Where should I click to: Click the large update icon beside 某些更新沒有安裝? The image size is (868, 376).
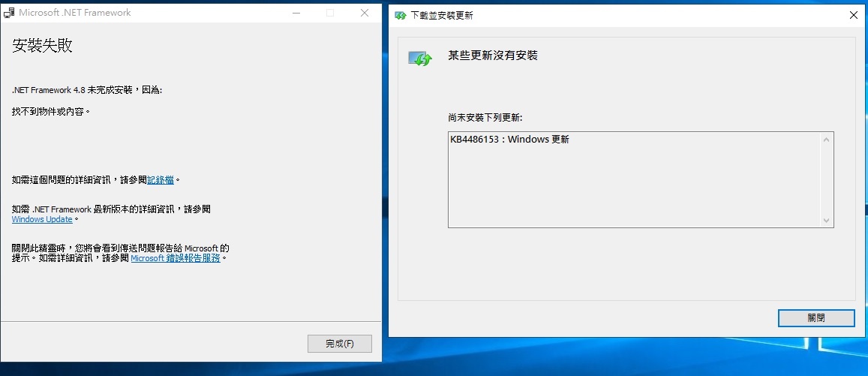[419, 58]
